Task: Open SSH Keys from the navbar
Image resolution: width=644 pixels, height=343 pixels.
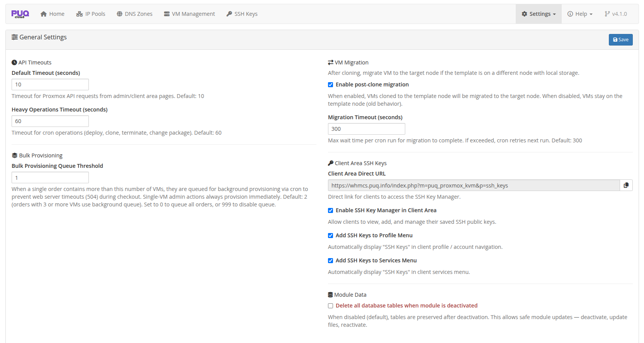Action: coord(242,14)
